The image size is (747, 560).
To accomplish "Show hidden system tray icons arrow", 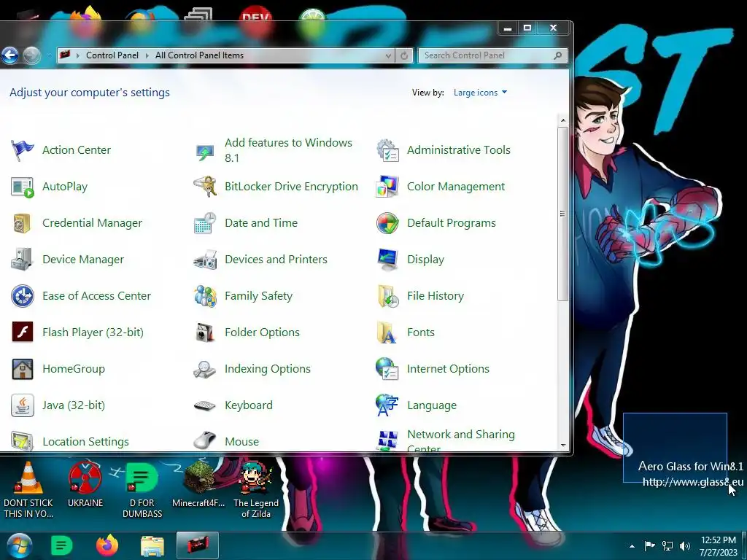I will [x=632, y=546].
